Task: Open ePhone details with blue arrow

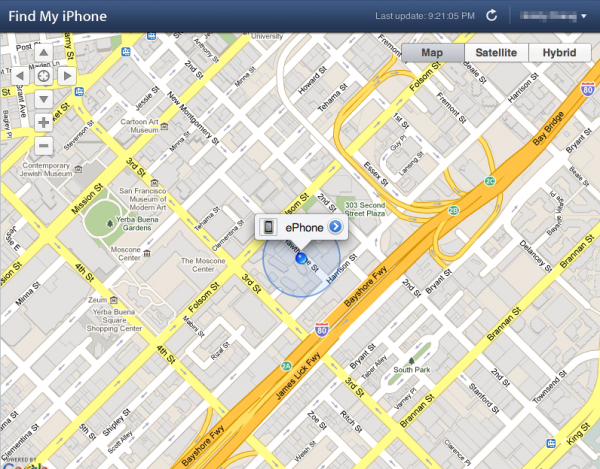Action: [335, 226]
